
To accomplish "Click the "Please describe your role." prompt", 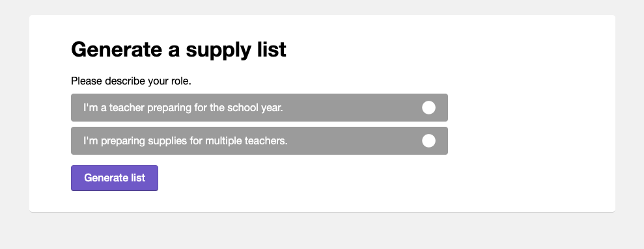I will pos(131,81).
